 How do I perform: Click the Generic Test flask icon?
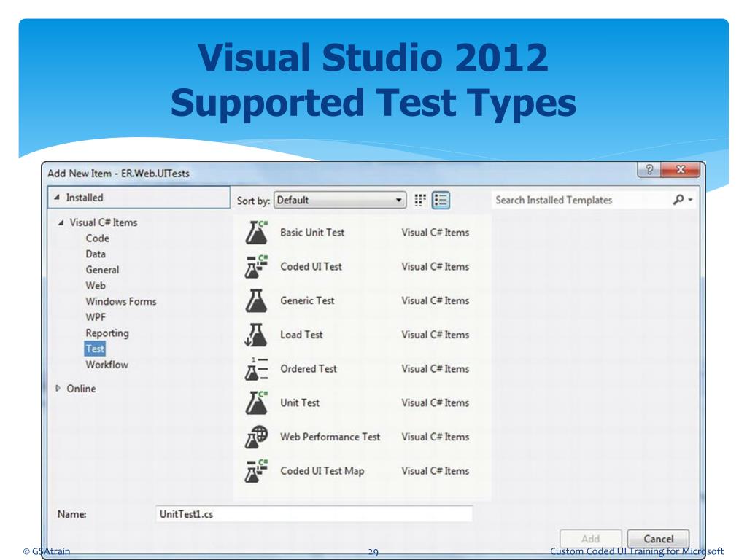256,300
